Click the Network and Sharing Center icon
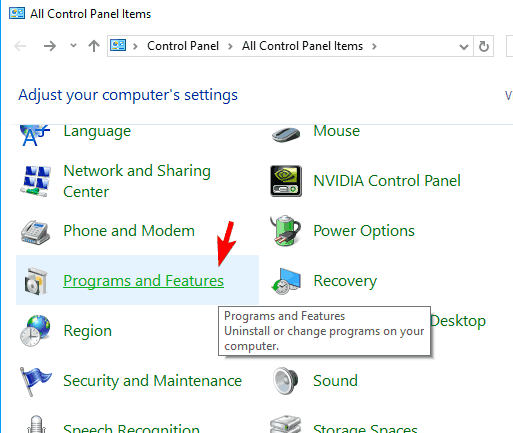This screenshot has width=513, height=433. click(35, 181)
